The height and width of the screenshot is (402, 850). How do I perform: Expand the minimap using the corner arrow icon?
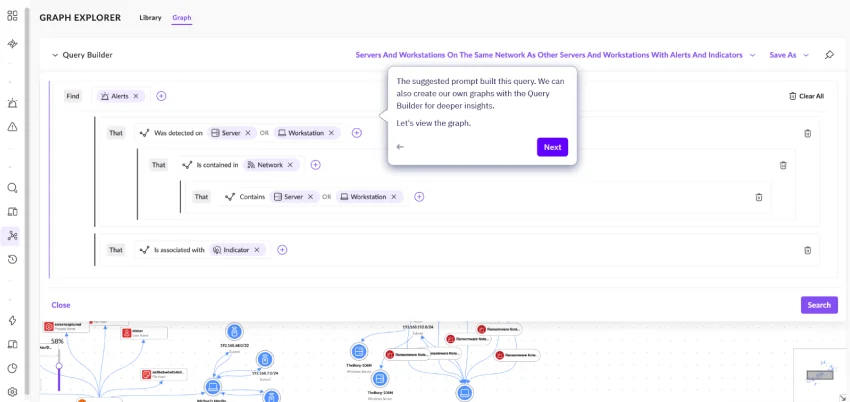coord(845,397)
